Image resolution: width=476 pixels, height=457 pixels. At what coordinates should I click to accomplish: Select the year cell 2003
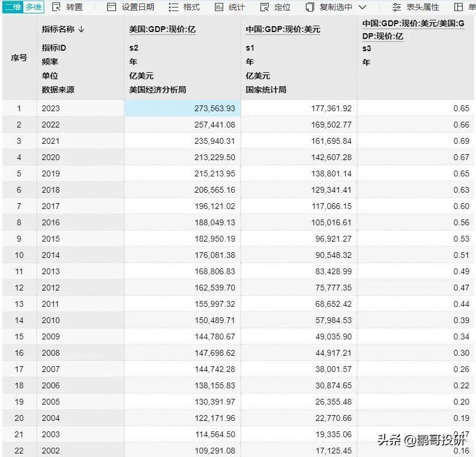click(x=80, y=434)
